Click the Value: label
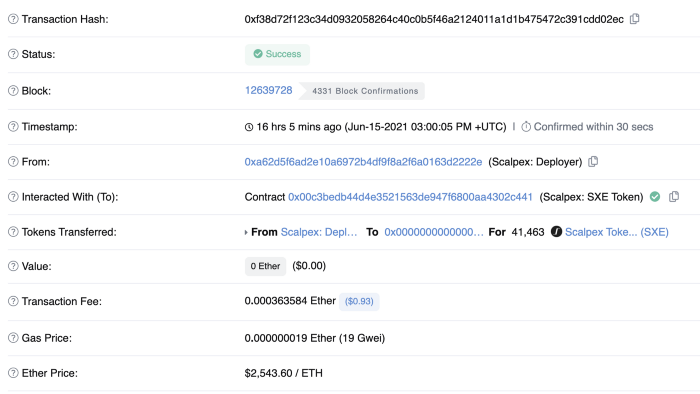The width and height of the screenshot is (700, 394). click(37, 266)
